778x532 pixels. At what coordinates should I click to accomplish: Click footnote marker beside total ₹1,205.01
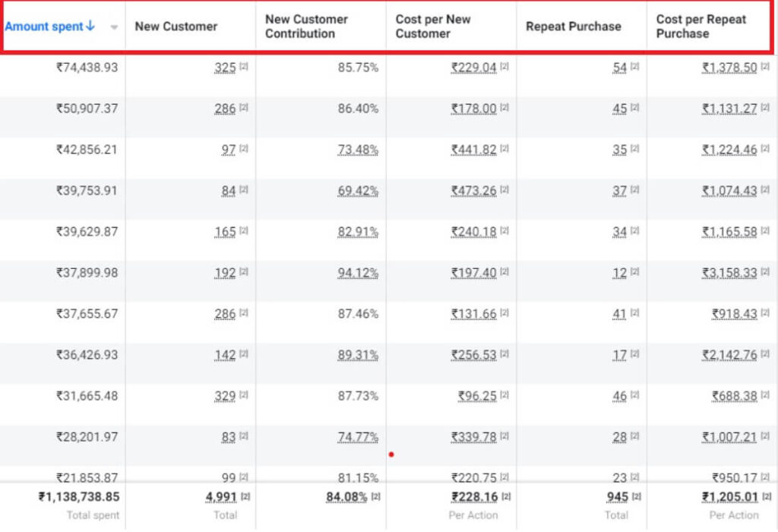coord(764,496)
